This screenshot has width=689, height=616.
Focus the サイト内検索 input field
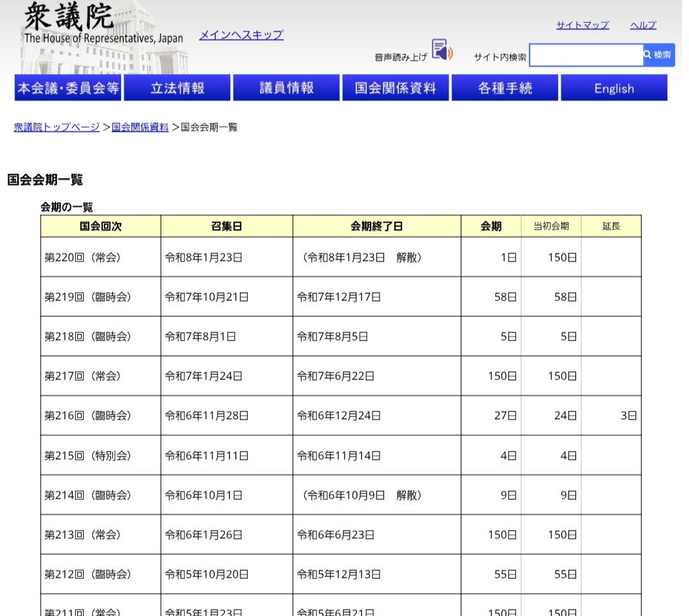pyautogui.click(x=586, y=55)
